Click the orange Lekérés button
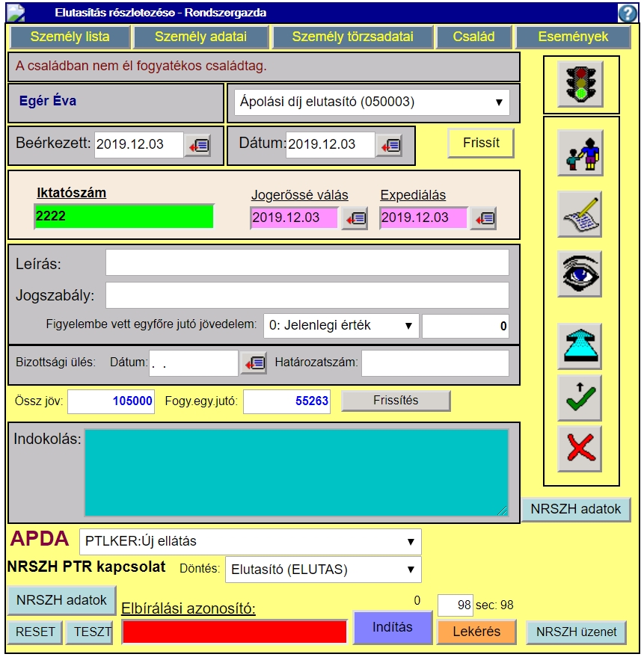Viewport: 644px width, 657px height. [476, 632]
